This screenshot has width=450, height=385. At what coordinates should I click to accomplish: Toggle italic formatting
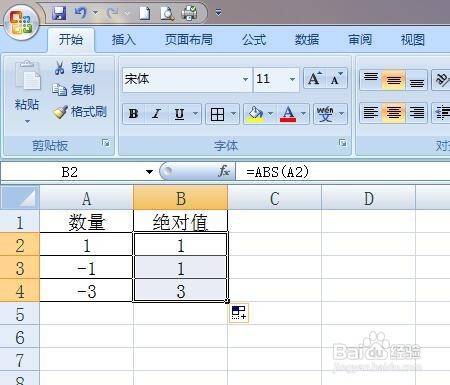[x=156, y=114]
